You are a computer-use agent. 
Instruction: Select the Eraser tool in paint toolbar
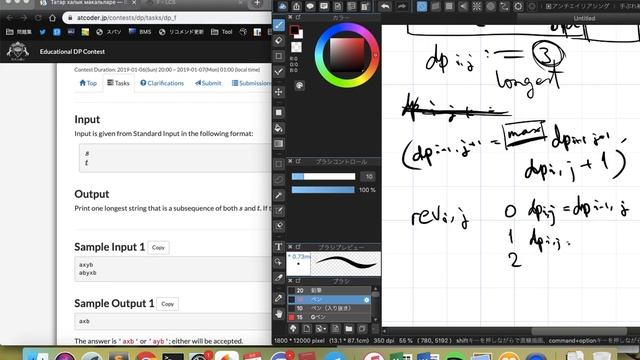(279, 40)
